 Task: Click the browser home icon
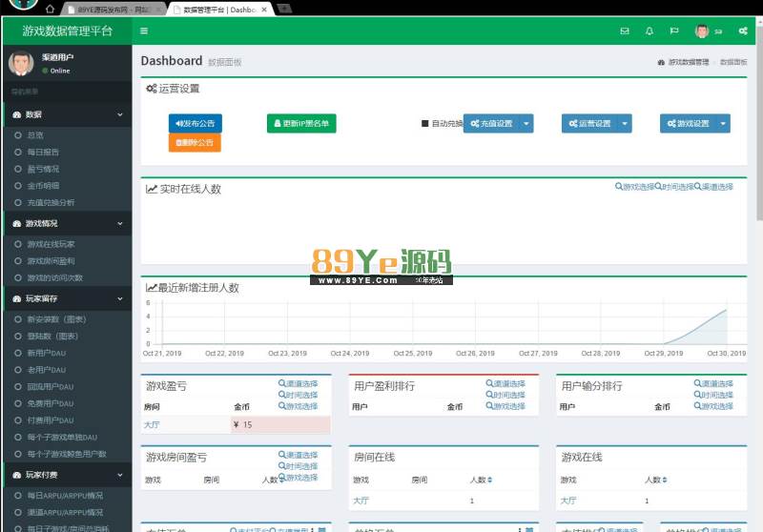point(50,9)
